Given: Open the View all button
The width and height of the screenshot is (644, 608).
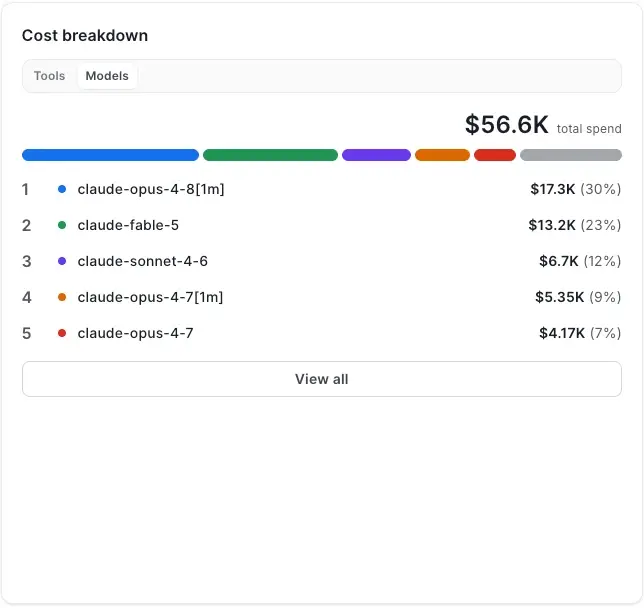Looking at the screenshot, I should [322, 379].
